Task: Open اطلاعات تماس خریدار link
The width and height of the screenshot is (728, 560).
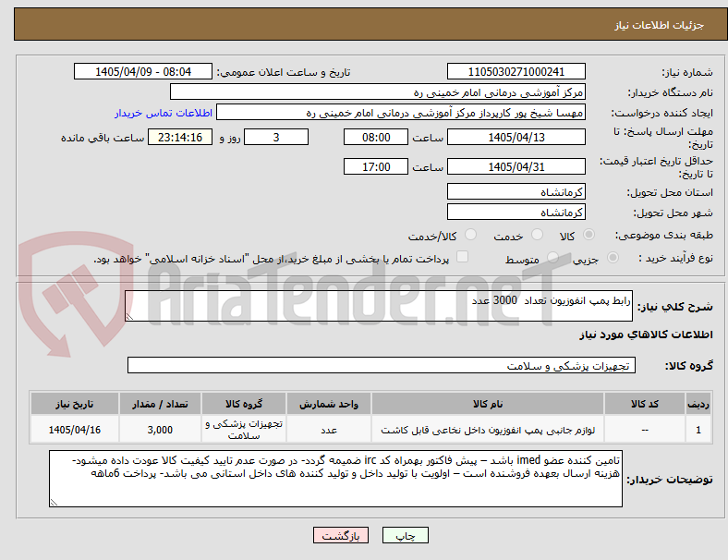Action: pos(164,113)
